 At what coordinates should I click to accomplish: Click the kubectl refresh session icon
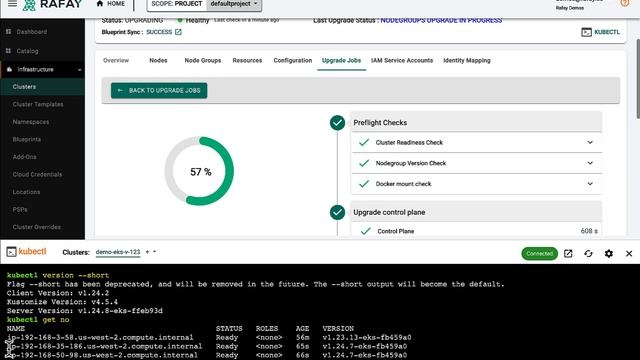(x=588, y=253)
